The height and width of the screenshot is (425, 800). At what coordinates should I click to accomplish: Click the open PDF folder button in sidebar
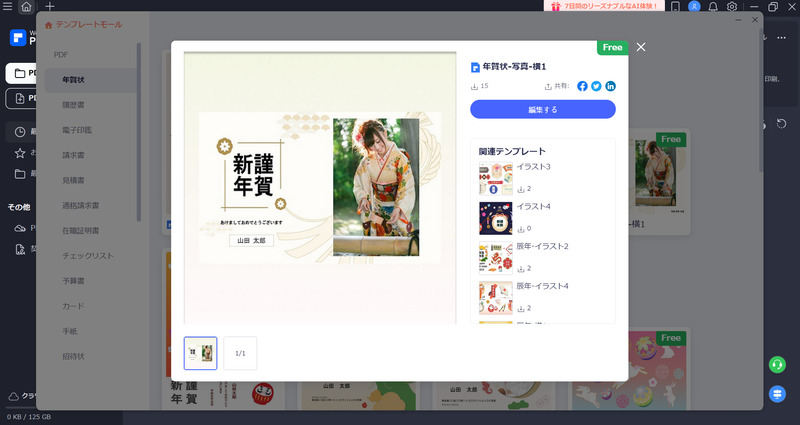point(20,73)
